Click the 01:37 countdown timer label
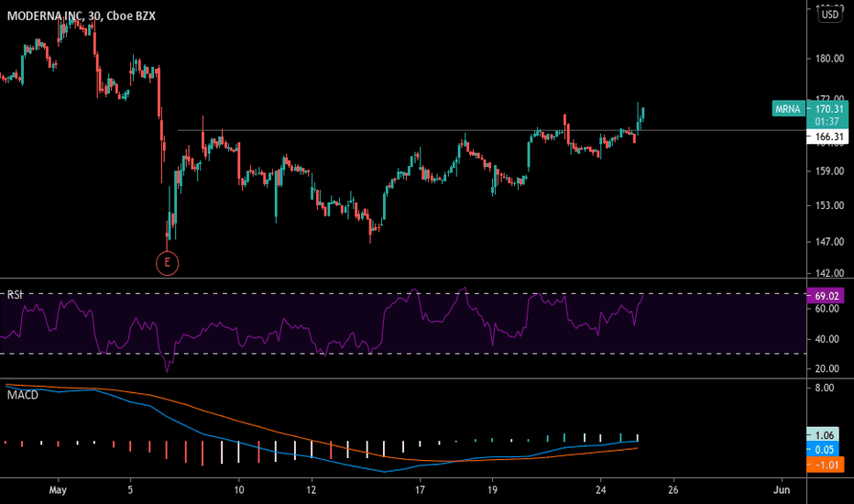This screenshot has height=504, width=854. (x=827, y=122)
